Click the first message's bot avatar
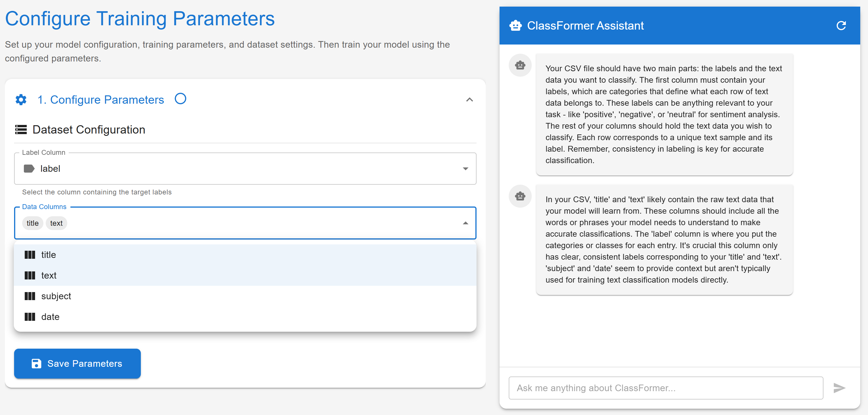Screen dimensions: 868x415 coord(520,65)
